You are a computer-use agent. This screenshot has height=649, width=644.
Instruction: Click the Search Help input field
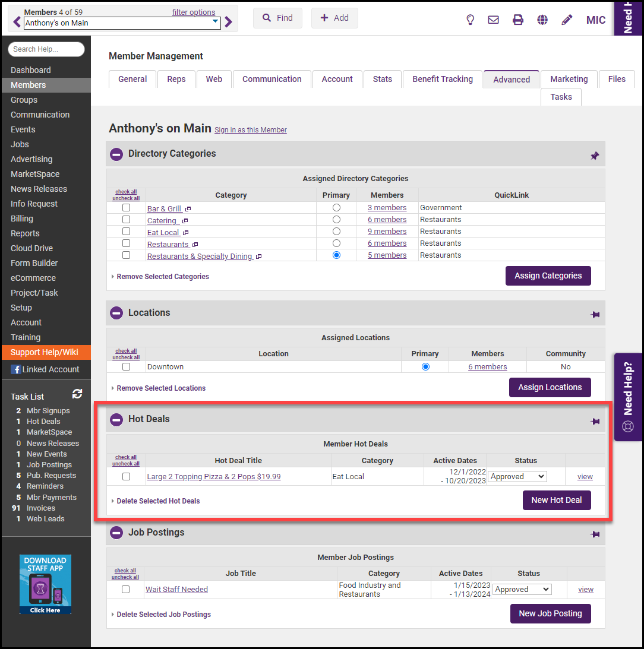click(x=46, y=49)
